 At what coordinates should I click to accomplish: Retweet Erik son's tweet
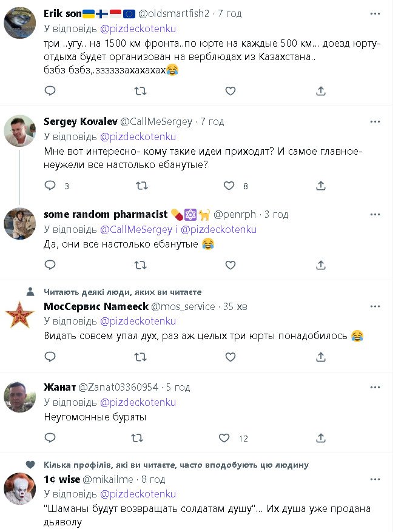[x=140, y=91]
